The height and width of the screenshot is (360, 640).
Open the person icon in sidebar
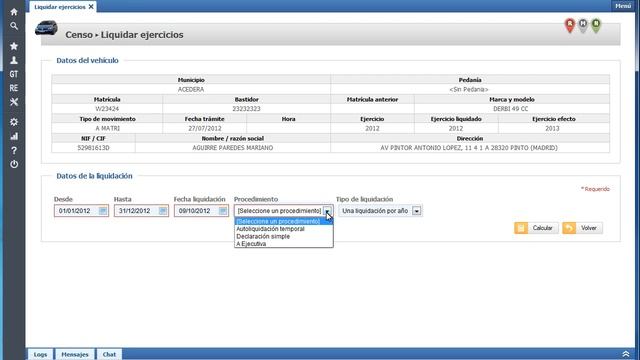pyautogui.click(x=14, y=60)
